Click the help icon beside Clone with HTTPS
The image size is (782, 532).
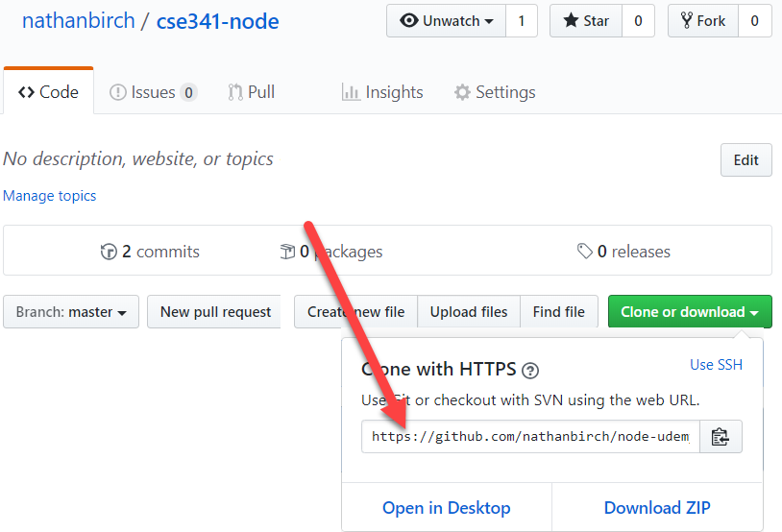(530, 371)
